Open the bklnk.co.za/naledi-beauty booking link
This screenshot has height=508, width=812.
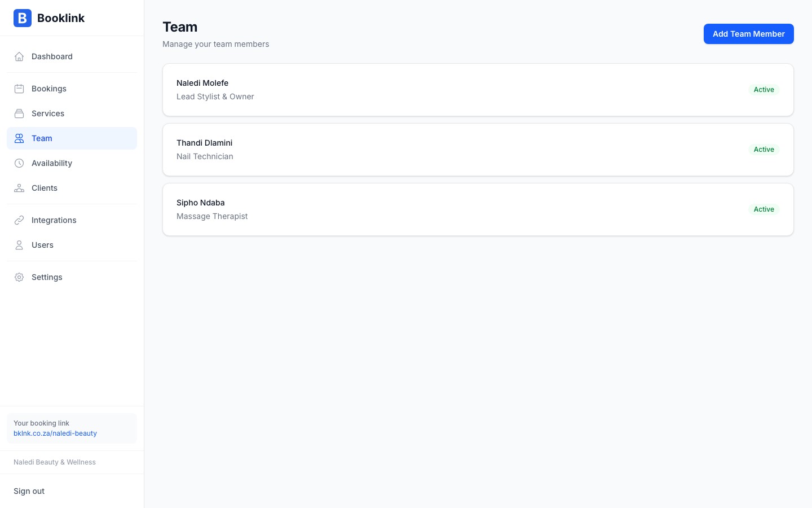55,433
